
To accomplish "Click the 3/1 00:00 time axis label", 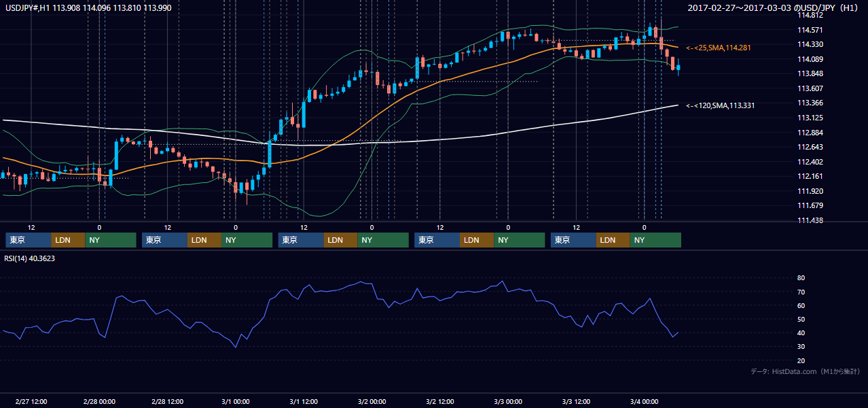I will pos(236,401).
